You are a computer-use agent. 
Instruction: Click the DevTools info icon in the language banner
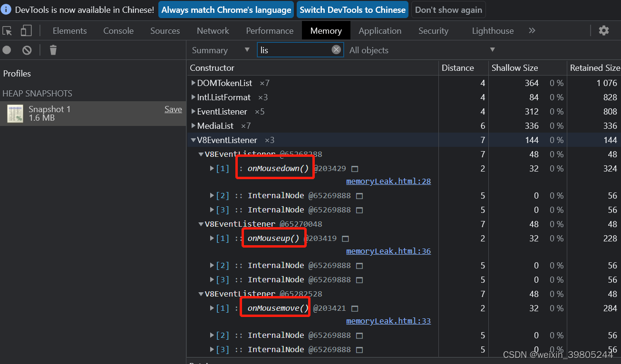(x=6, y=10)
